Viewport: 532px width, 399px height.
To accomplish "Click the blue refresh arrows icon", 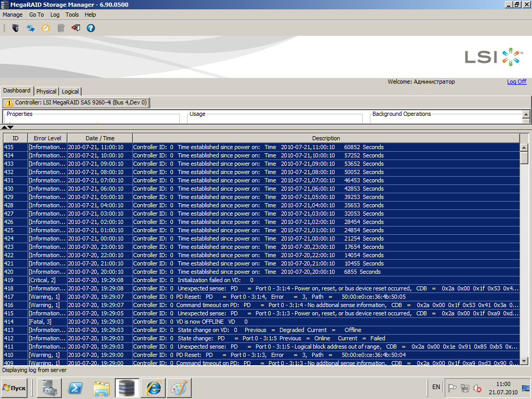I will (31, 28).
